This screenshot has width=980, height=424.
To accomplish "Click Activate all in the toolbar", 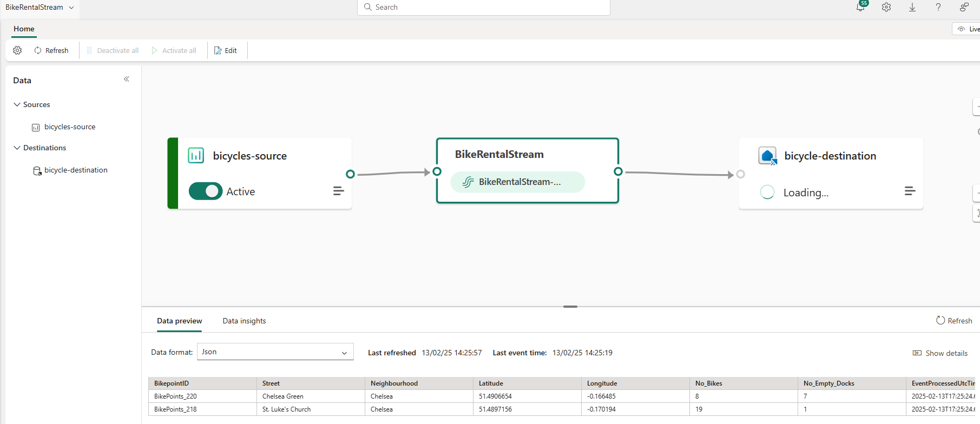I will [174, 50].
